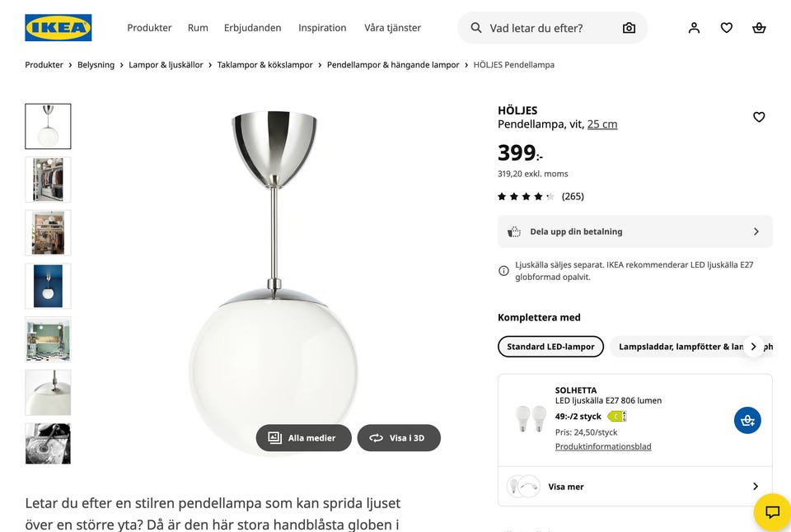791x532 pixels.
Task: Open the shopping cart icon in the header
Action: point(759,27)
